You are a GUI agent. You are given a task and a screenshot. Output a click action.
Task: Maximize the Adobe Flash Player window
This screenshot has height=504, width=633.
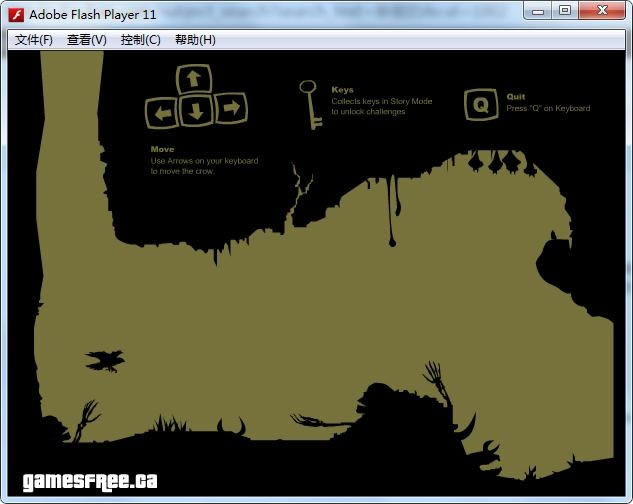click(x=565, y=11)
